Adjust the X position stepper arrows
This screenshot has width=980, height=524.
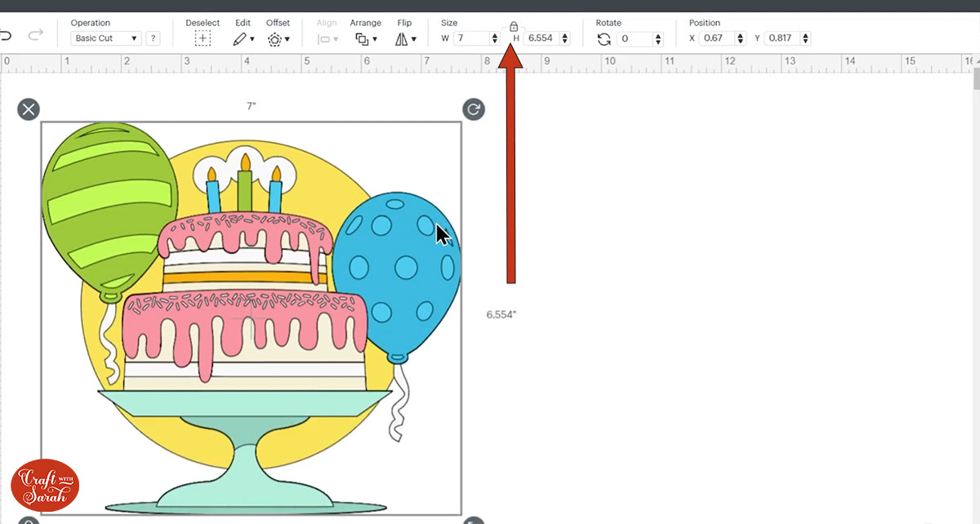[x=740, y=38]
